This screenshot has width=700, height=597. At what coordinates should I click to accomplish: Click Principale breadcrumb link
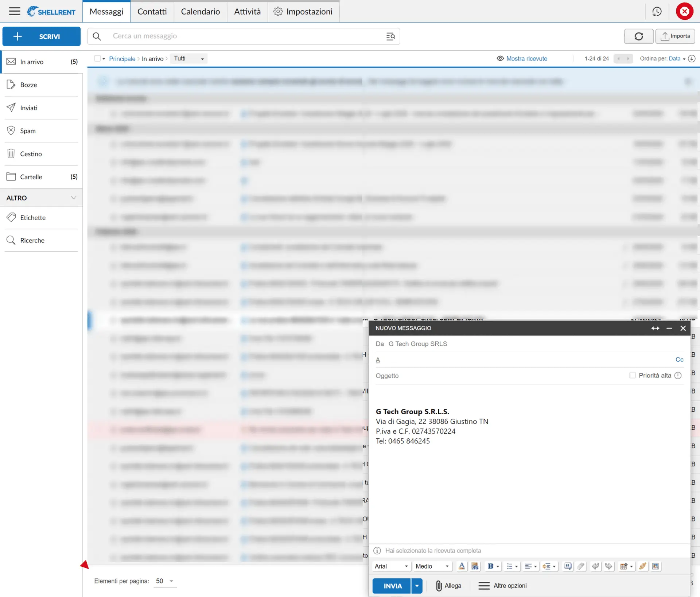pos(122,59)
